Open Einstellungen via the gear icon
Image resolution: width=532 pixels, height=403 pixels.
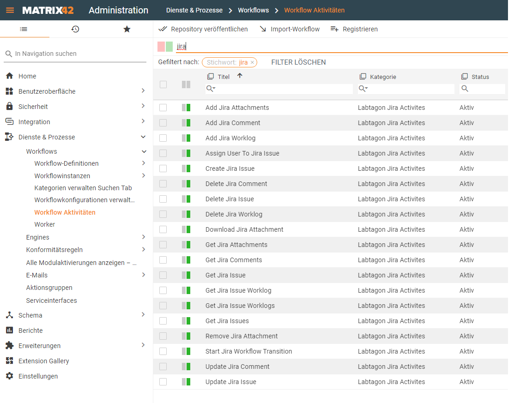[9, 376]
